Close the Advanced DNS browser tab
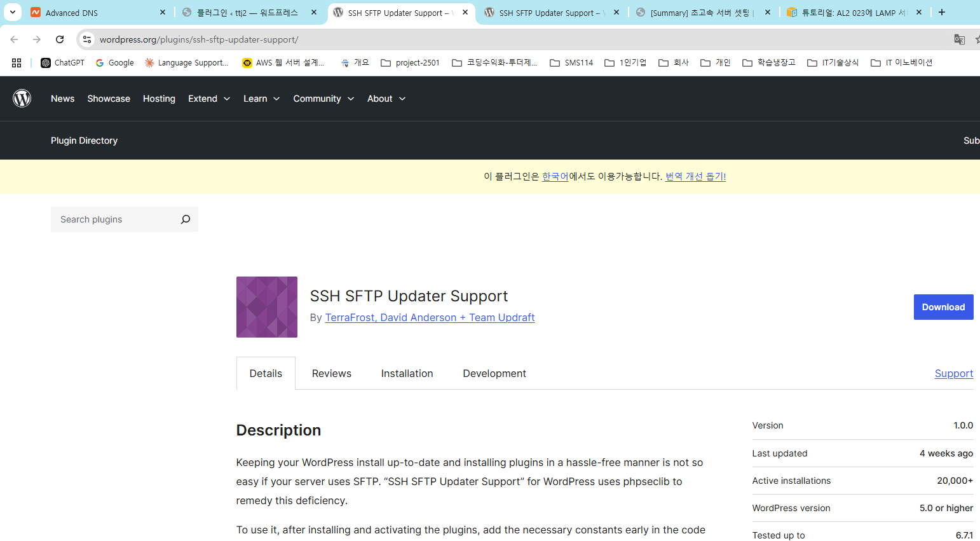The image size is (980, 541). [x=163, y=12]
